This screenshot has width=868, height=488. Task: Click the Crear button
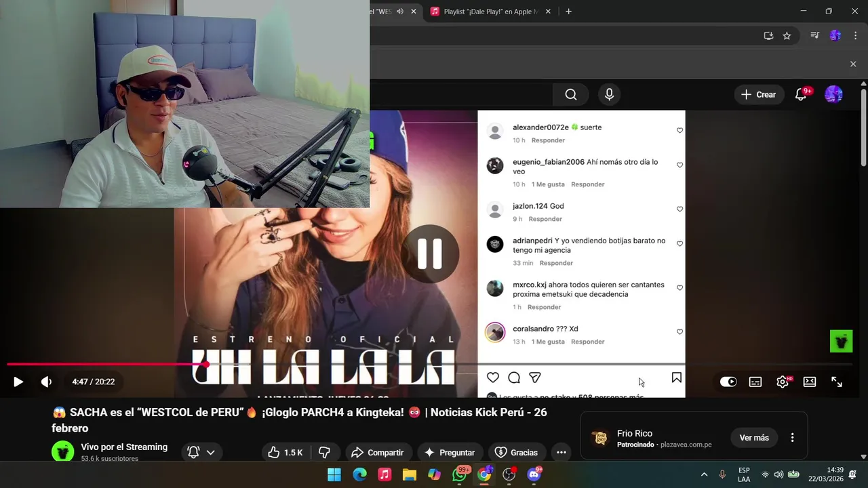click(758, 95)
